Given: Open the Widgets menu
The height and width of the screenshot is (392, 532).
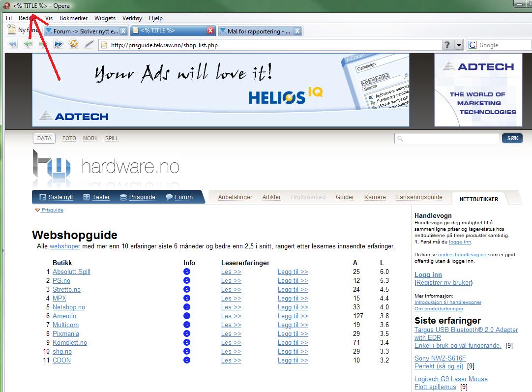Looking at the screenshot, I should click(x=105, y=18).
